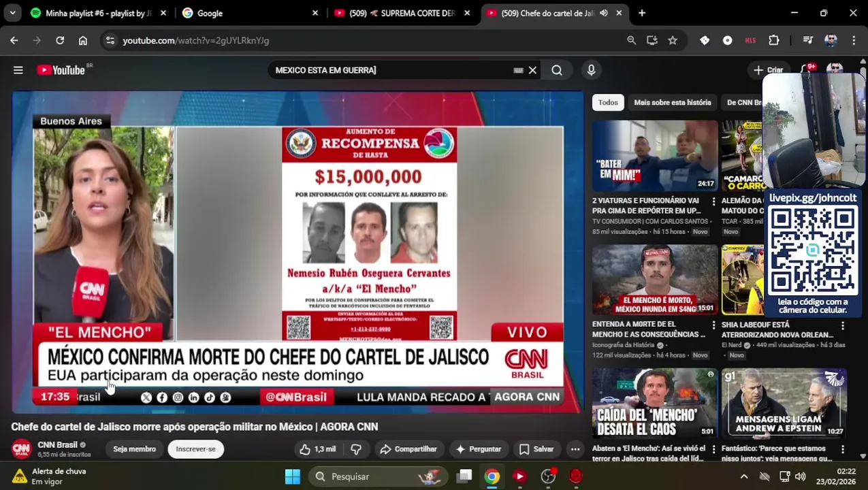Screen dimensions: 868x490
Task: Close the Google tab
Action: (315, 13)
